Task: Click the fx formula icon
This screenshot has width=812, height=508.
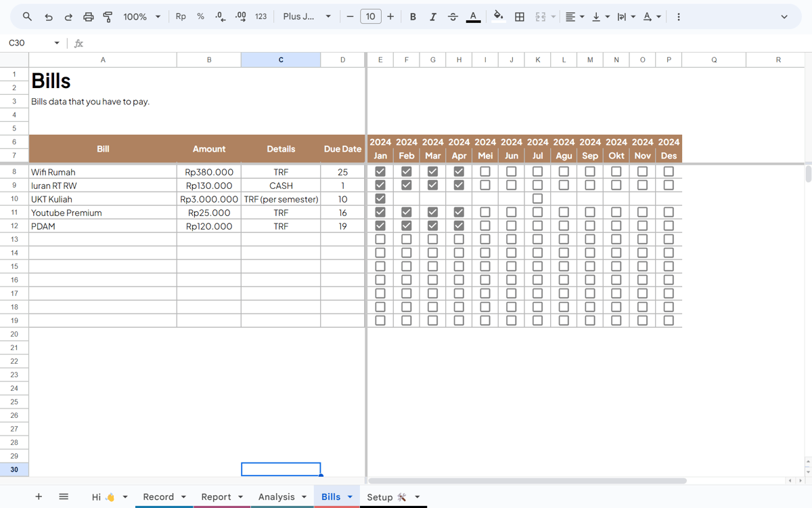Action: coord(78,43)
